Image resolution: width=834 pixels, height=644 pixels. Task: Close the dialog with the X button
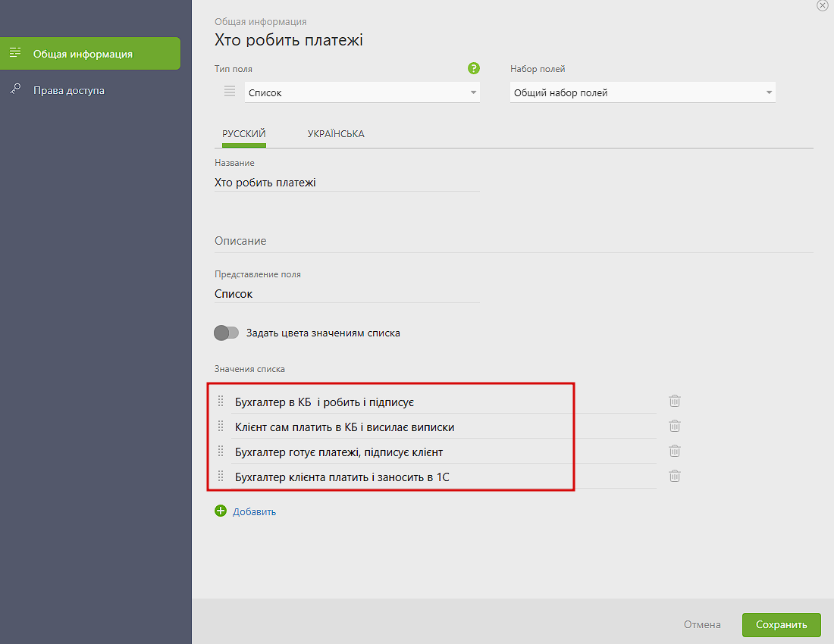(x=823, y=5)
